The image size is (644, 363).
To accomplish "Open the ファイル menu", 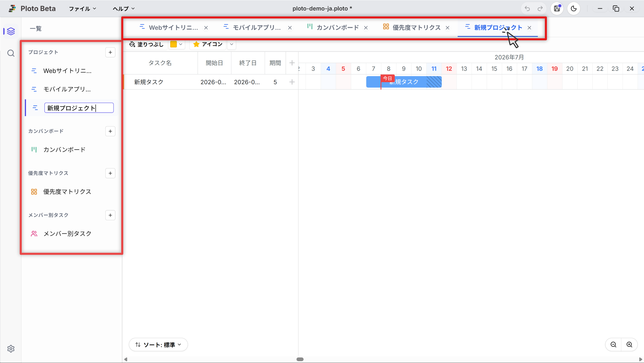I will coord(83,9).
